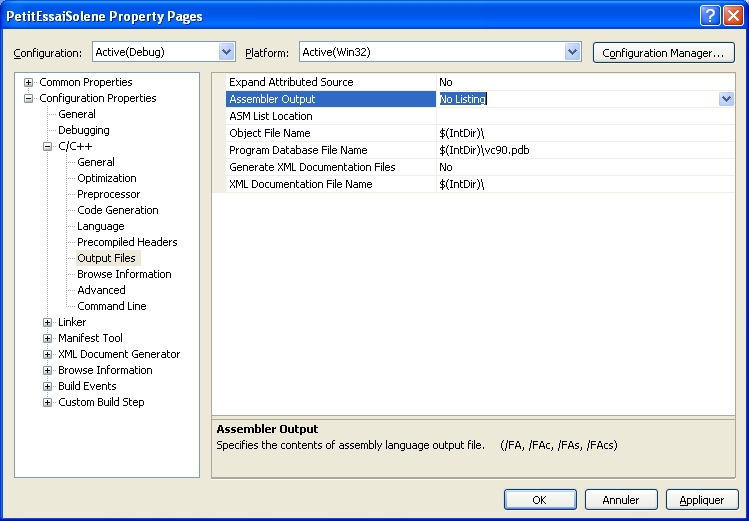The height and width of the screenshot is (521, 749).
Task: Open the Assembler Output value dropdown arrow
Action: tap(726, 99)
